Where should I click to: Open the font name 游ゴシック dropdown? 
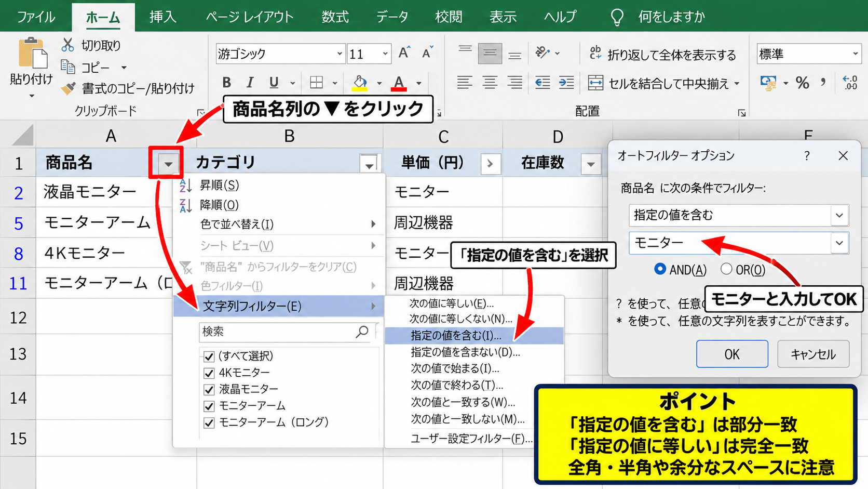coord(340,54)
